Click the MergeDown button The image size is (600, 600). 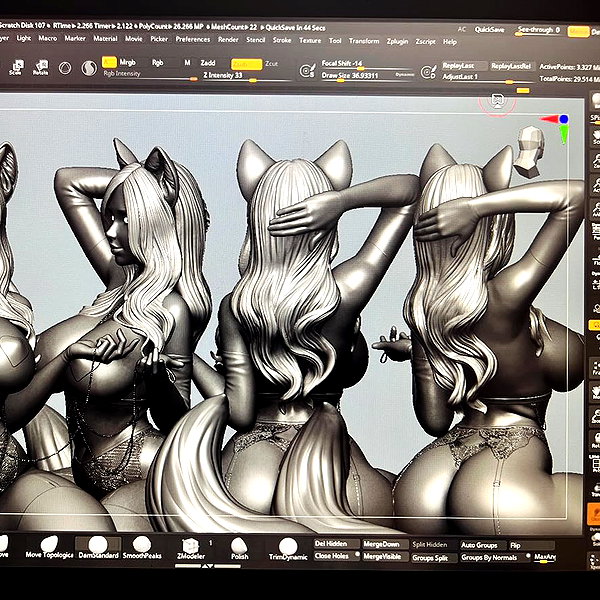pyautogui.click(x=381, y=544)
